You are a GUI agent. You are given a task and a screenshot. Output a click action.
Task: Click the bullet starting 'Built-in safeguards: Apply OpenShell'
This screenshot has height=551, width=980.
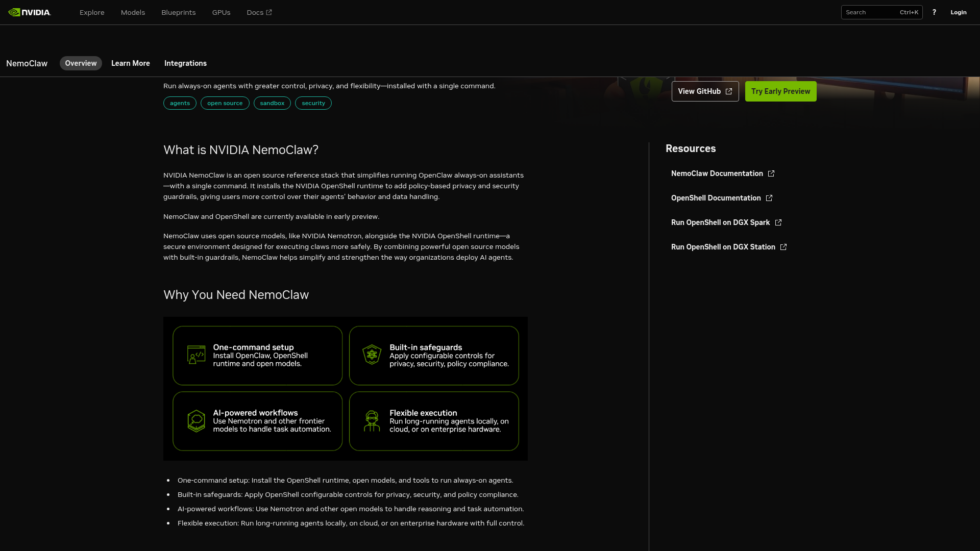coord(348,494)
